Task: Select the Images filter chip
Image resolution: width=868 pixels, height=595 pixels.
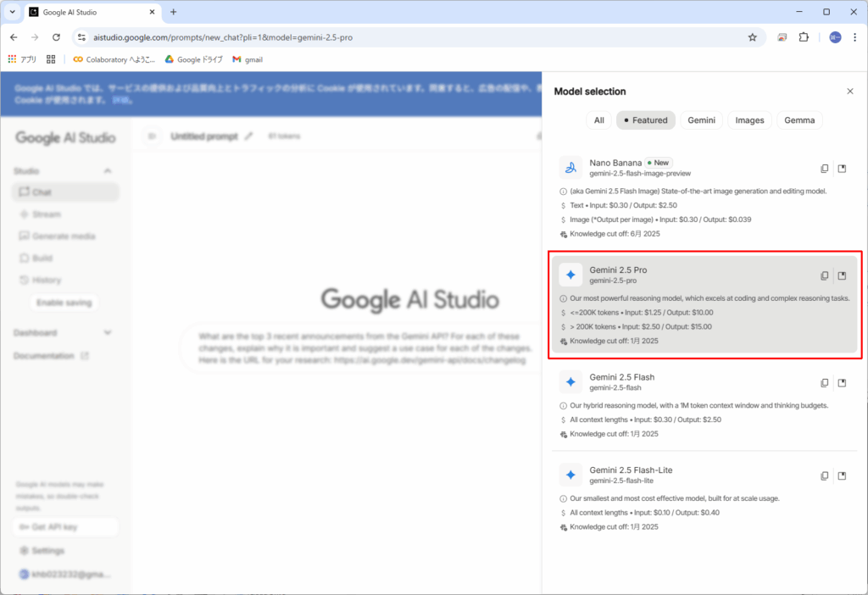Action: tap(749, 120)
